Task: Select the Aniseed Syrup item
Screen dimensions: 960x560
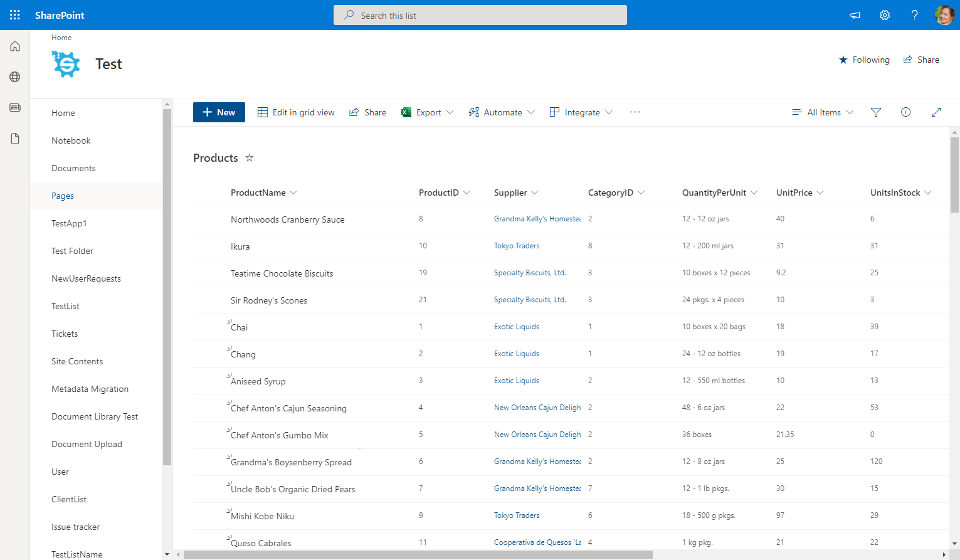Action: [258, 381]
